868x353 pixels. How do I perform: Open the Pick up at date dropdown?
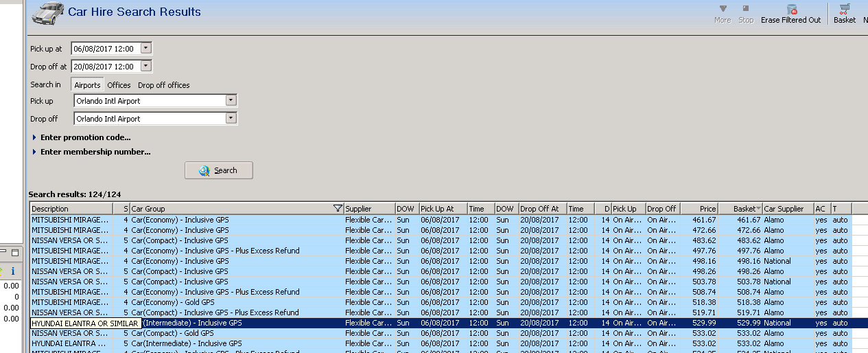[145, 48]
